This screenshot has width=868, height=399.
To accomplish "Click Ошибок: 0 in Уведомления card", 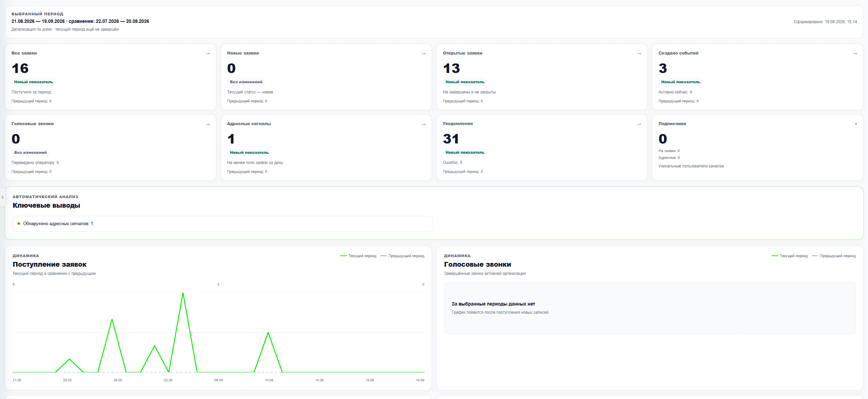I will (x=452, y=163).
